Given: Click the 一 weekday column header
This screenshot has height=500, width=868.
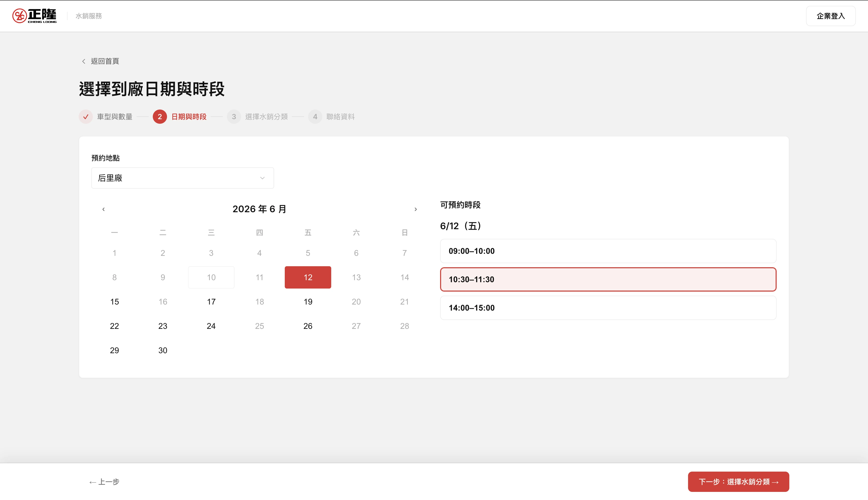Looking at the screenshot, I should (114, 233).
